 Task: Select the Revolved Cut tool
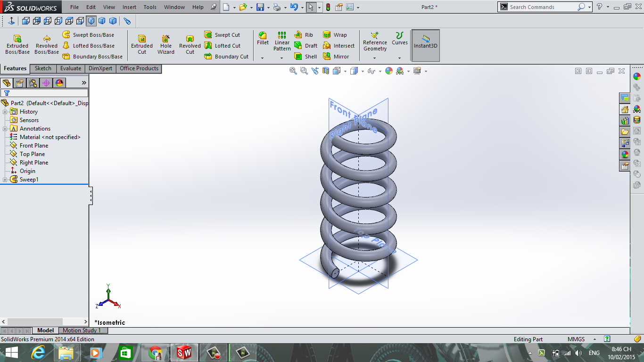click(190, 44)
